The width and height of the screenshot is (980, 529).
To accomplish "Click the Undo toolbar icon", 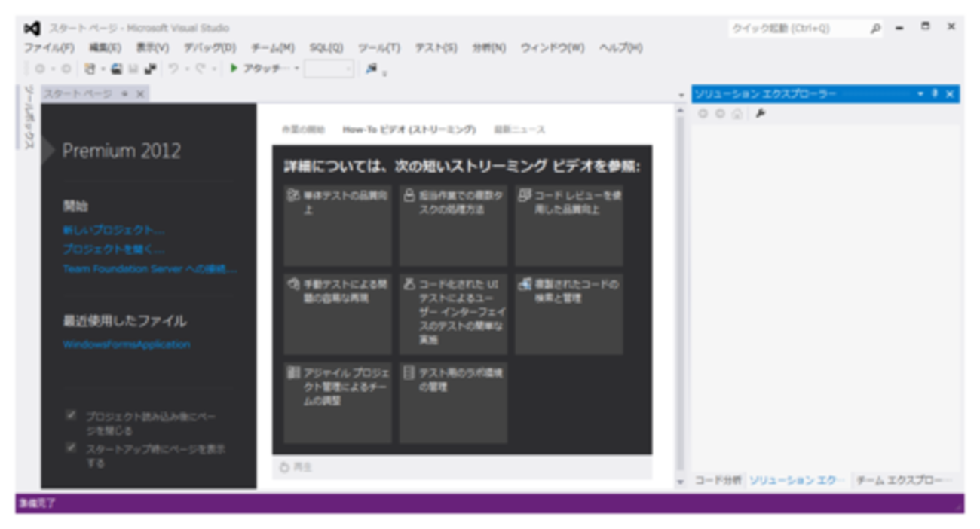I will point(173,69).
